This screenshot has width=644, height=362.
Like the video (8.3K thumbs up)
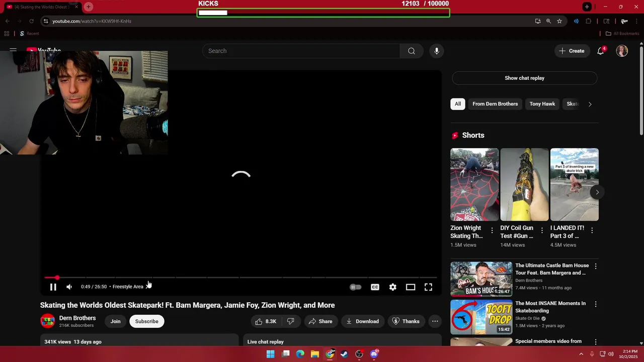pos(266,321)
